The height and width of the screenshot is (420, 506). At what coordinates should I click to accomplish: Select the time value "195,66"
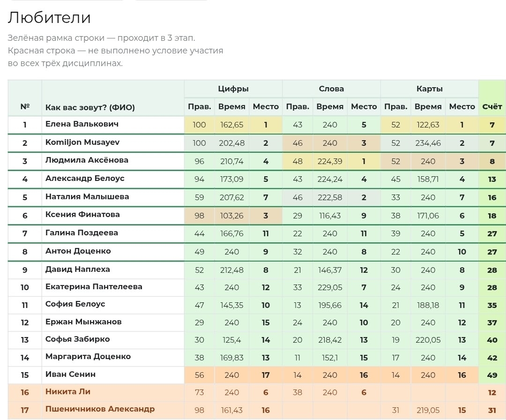click(x=330, y=306)
